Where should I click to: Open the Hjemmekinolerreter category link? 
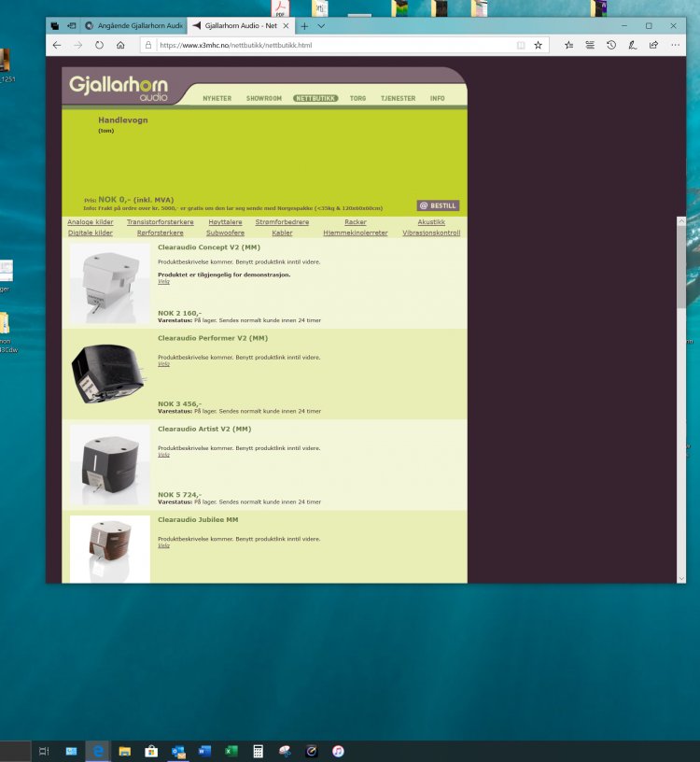coord(356,233)
